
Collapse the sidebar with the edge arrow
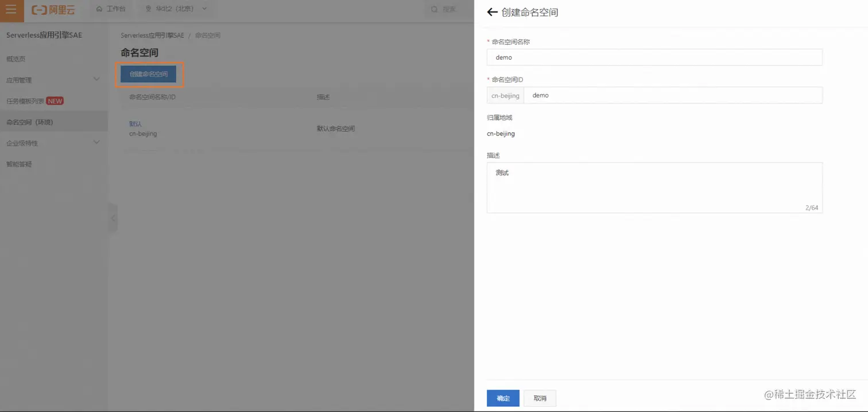click(x=113, y=218)
